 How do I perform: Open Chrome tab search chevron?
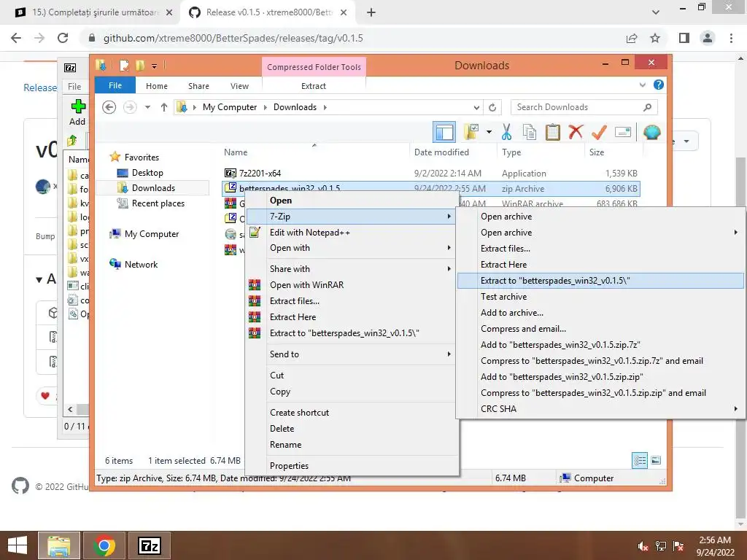[656, 12]
